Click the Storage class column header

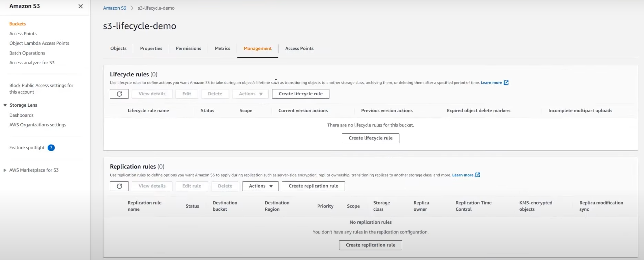point(382,206)
